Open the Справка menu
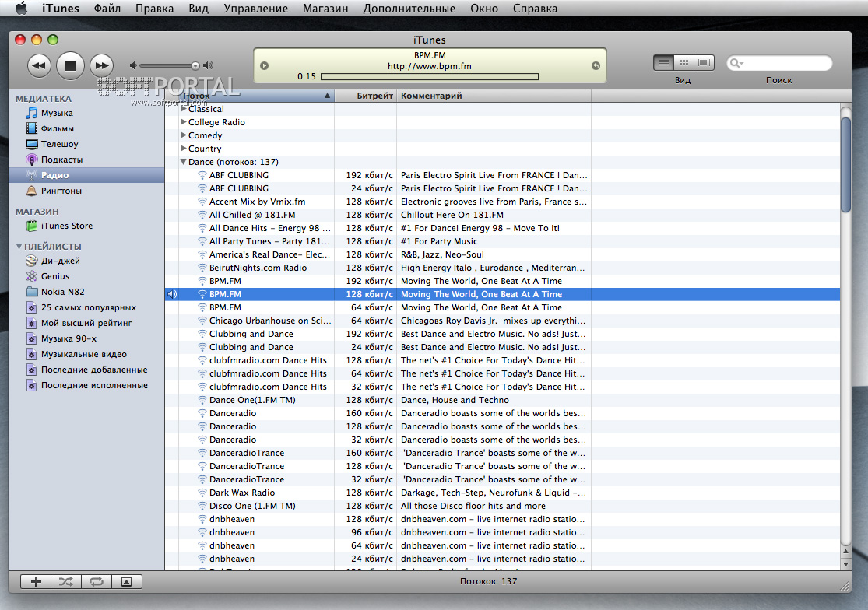 tap(536, 9)
